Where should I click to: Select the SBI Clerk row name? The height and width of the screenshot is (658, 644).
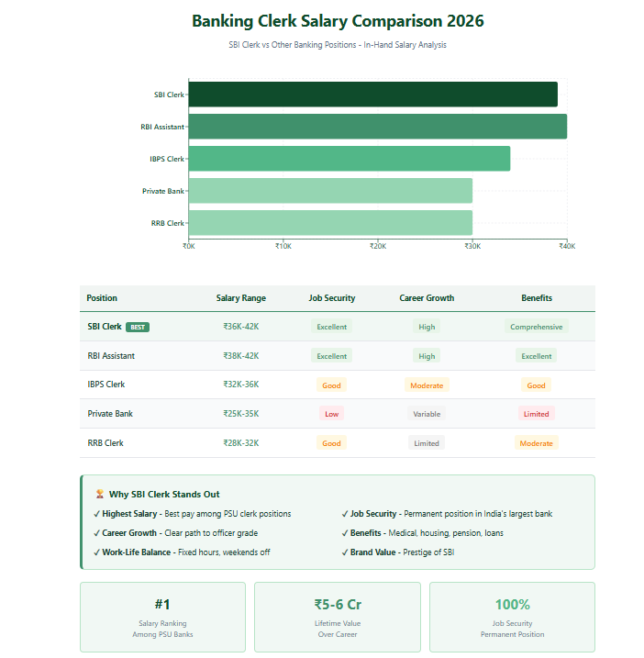coord(105,327)
